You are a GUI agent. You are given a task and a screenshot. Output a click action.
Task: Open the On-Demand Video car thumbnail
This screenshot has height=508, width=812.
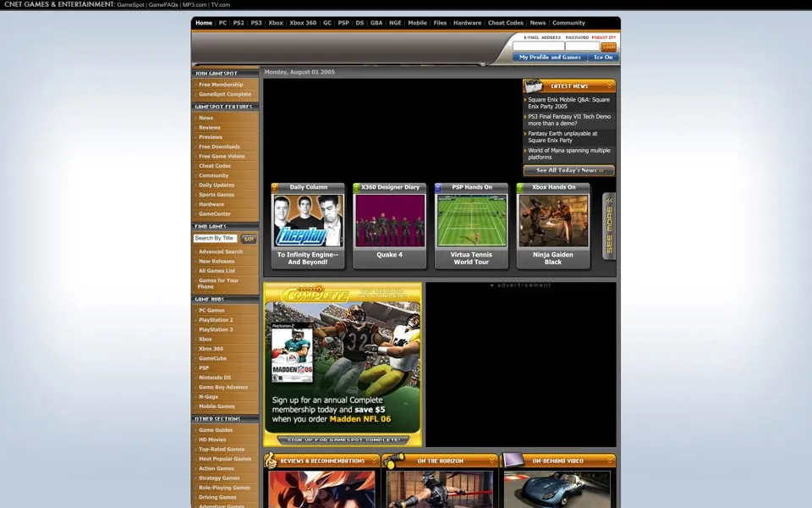(557, 489)
